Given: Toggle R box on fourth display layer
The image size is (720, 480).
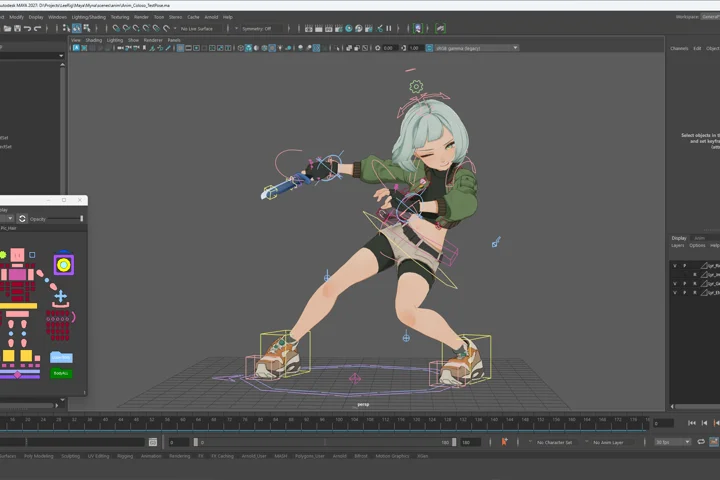Looking at the screenshot, I should coord(694,292).
